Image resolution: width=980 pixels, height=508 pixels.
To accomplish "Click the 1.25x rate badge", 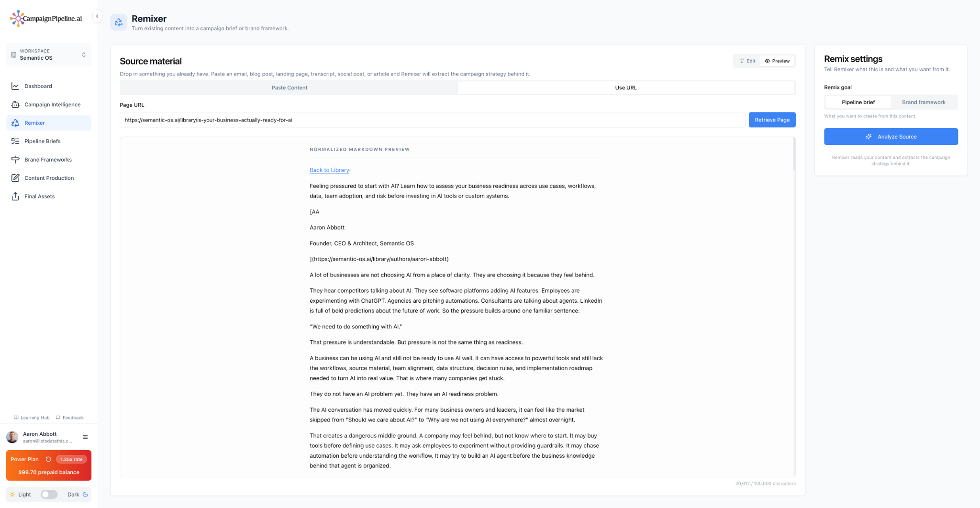I will point(71,459).
